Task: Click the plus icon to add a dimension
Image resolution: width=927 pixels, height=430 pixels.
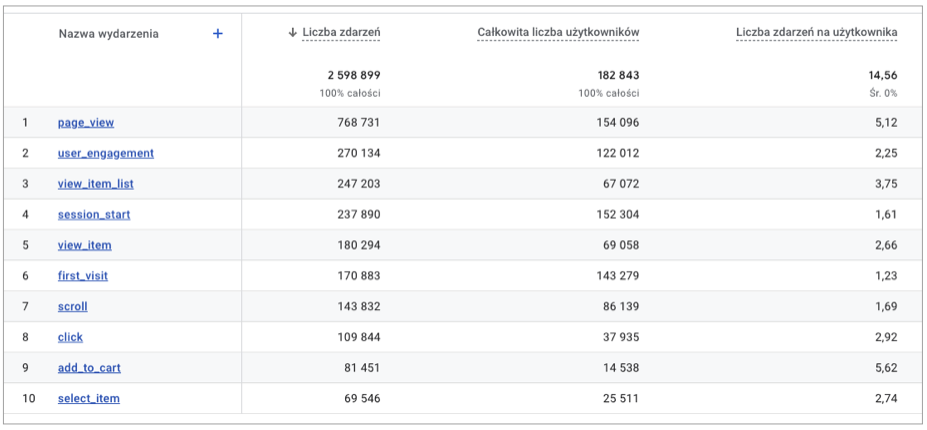Action: [218, 34]
